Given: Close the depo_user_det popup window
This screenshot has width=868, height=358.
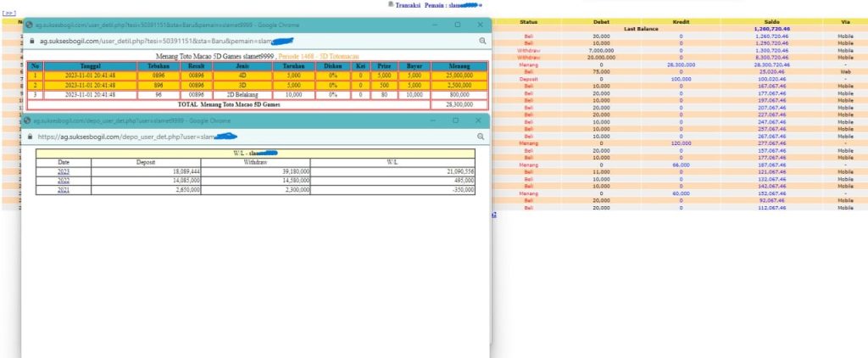Looking at the screenshot, I should tap(480, 121).
